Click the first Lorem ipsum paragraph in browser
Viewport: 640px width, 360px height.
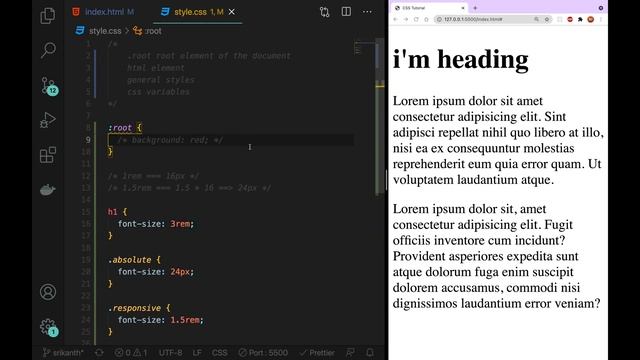click(498, 140)
